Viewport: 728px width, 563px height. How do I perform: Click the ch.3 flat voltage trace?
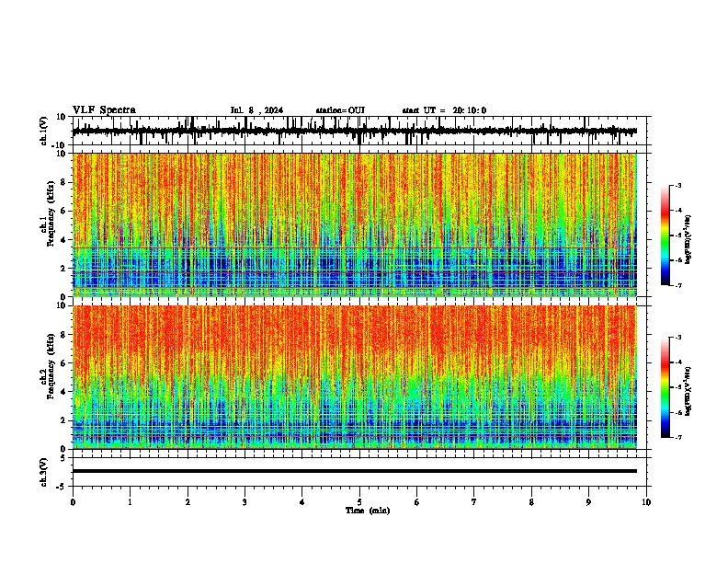tap(354, 471)
